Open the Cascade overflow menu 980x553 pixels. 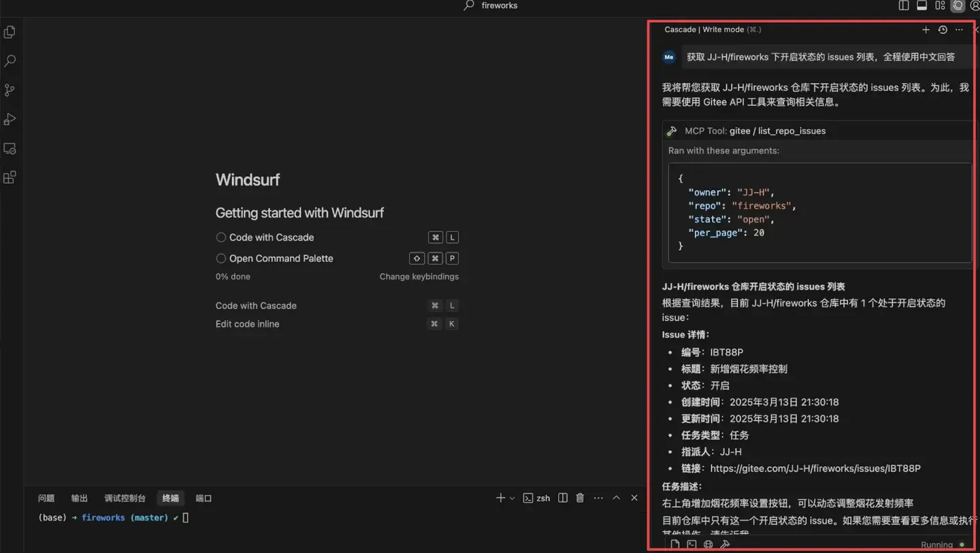pos(959,29)
